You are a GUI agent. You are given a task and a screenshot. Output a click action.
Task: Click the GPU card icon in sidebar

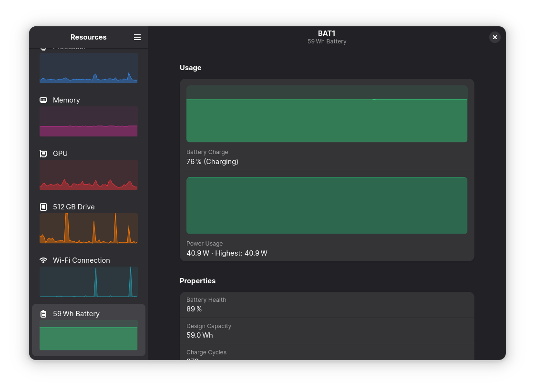pyautogui.click(x=43, y=154)
